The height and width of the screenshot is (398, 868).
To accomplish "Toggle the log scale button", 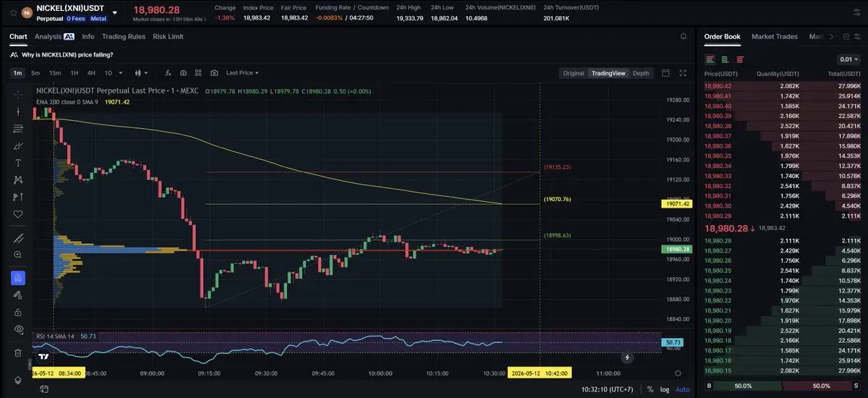I will tap(665, 389).
